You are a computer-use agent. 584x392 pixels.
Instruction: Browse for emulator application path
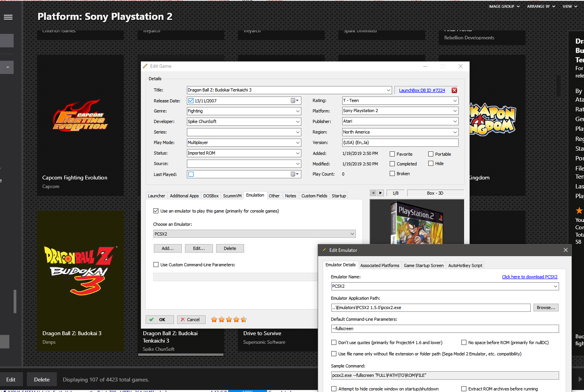(x=546, y=308)
